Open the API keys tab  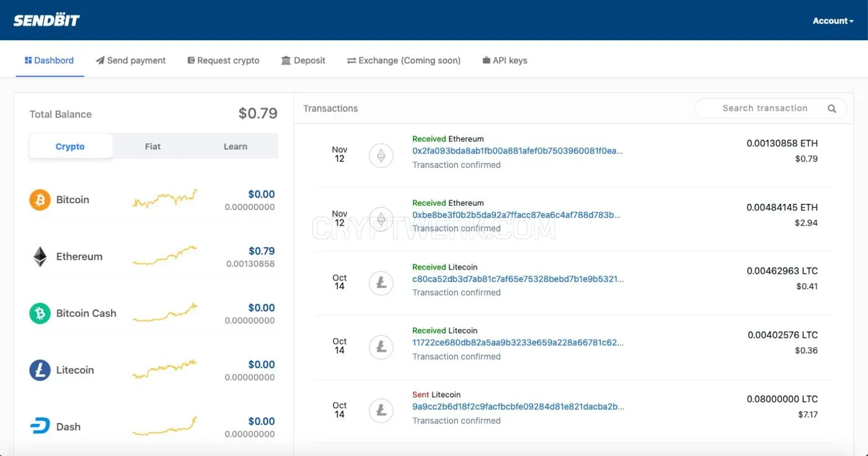point(505,61)
